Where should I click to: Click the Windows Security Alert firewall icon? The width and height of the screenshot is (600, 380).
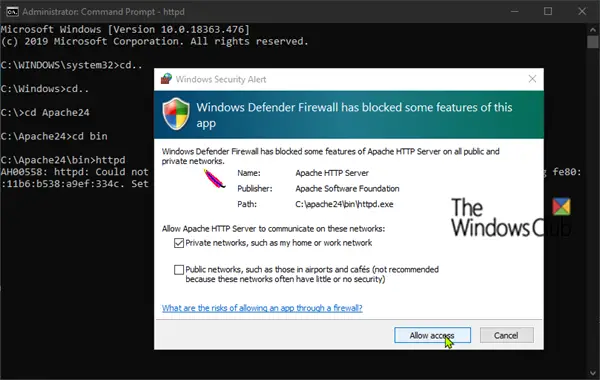(x=166, y=78)
